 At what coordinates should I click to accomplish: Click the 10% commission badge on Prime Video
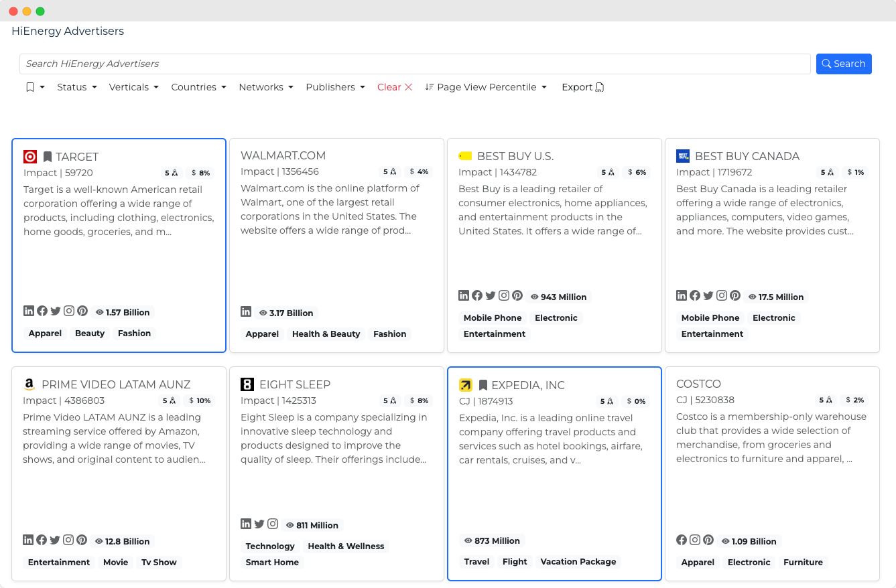(200, 400)
